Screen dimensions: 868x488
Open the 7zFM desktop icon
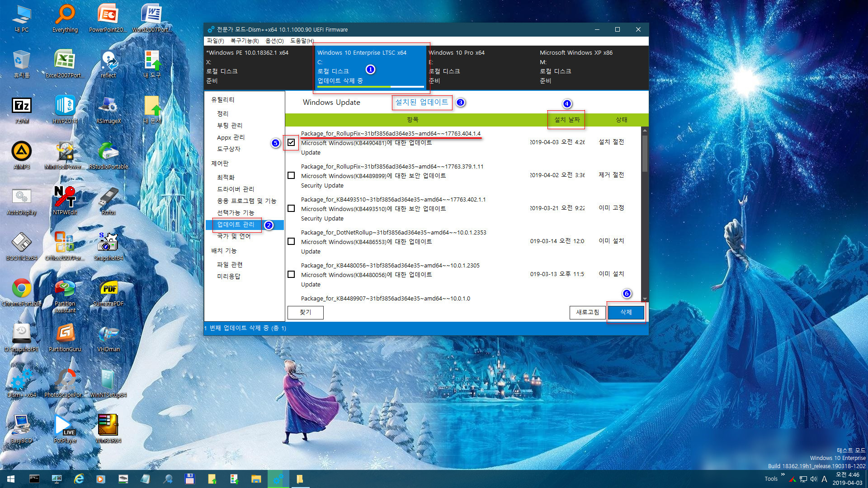(x=21, y=109)
